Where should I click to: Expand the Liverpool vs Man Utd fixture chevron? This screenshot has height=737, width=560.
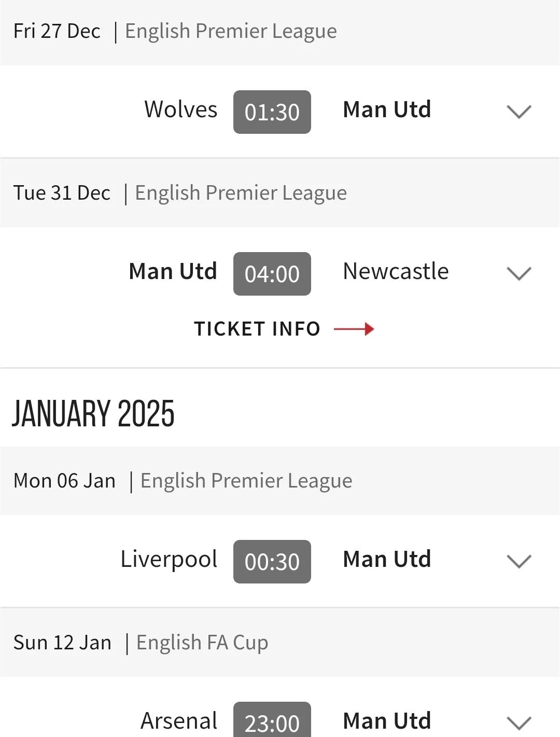[519, 561]
